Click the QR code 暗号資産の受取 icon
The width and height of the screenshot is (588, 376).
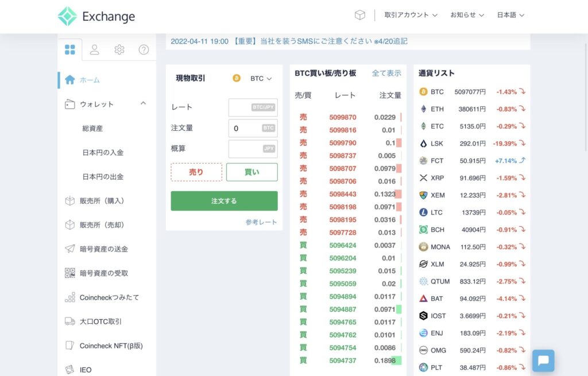coord(69,273)
